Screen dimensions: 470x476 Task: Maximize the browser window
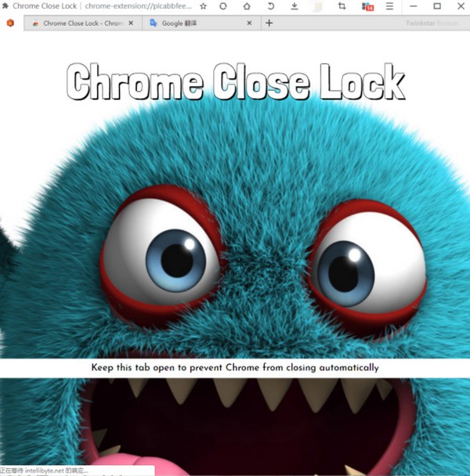[437, 6]
